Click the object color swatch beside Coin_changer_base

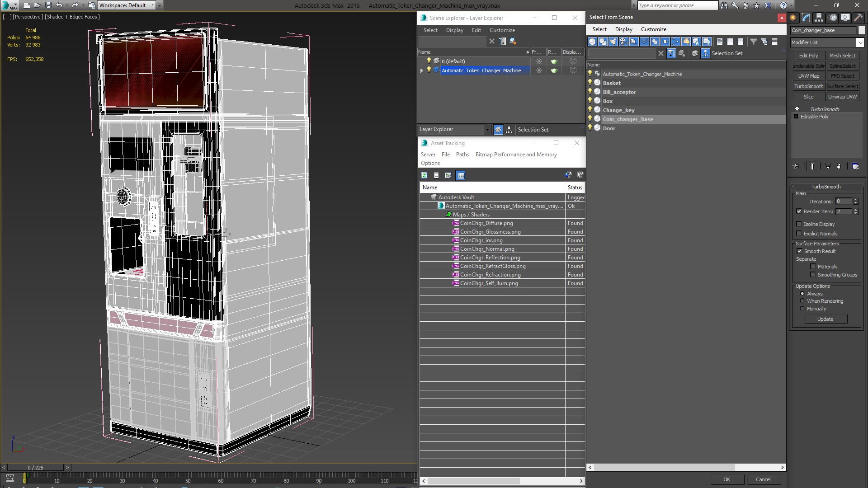tap(861, 30)
